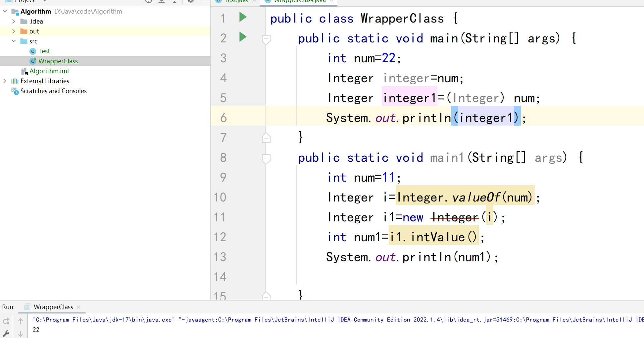Click method name main1 in line 8
The image size is (644, 338).
(x=447, y=158)
